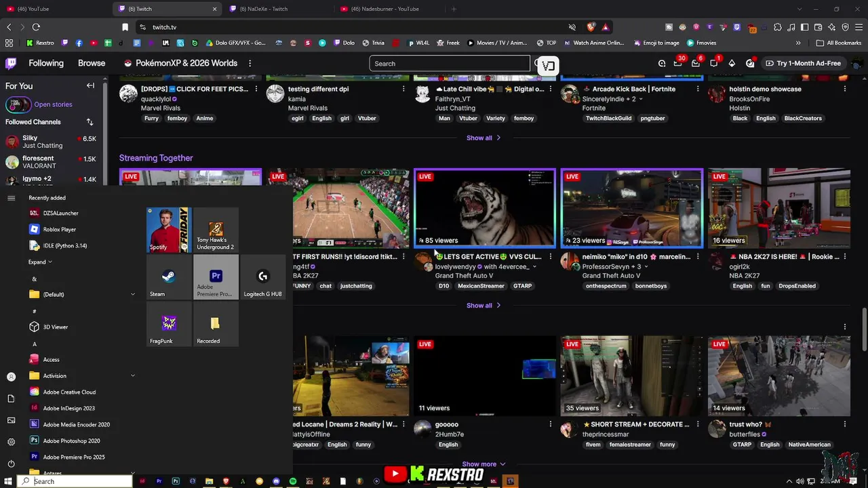The height and width of the screenshot is (488, 868).
Task: Open the All Bookmarks folder
Action: pos(839,43)
